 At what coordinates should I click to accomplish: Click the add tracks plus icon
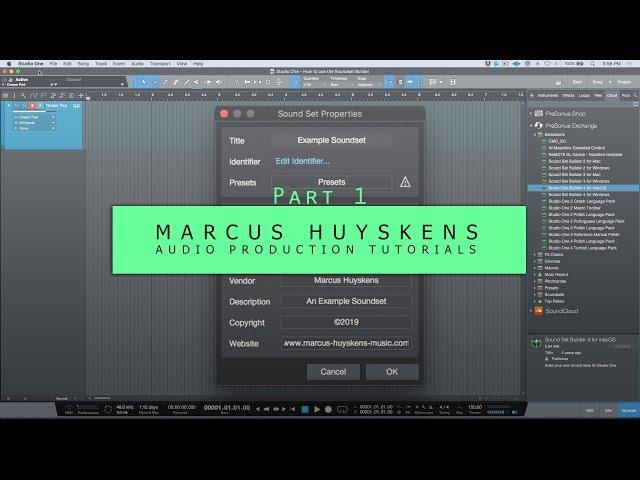[x=81, y=96]
